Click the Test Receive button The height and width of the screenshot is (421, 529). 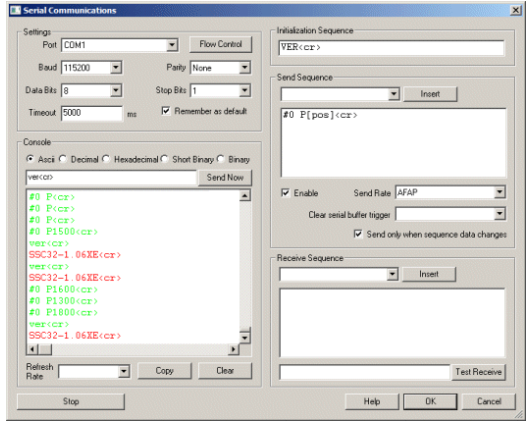click(478, 372)
